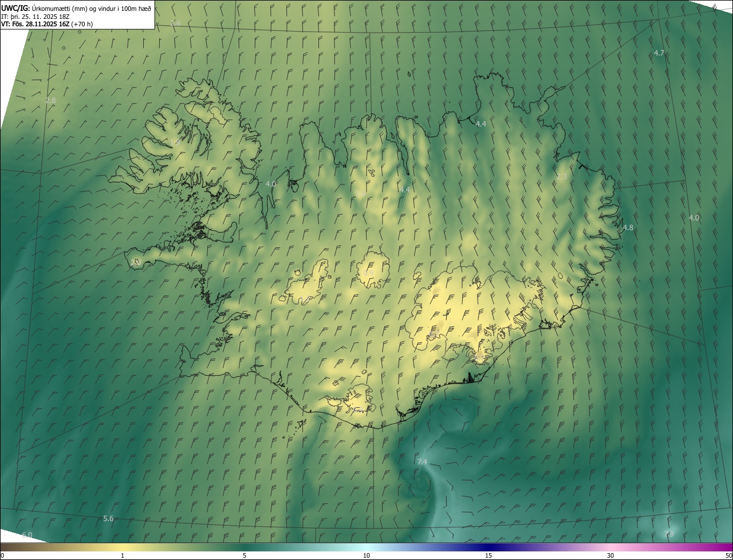
Task: Click the 4.7 precipitation value label
Action: [659, 53]
